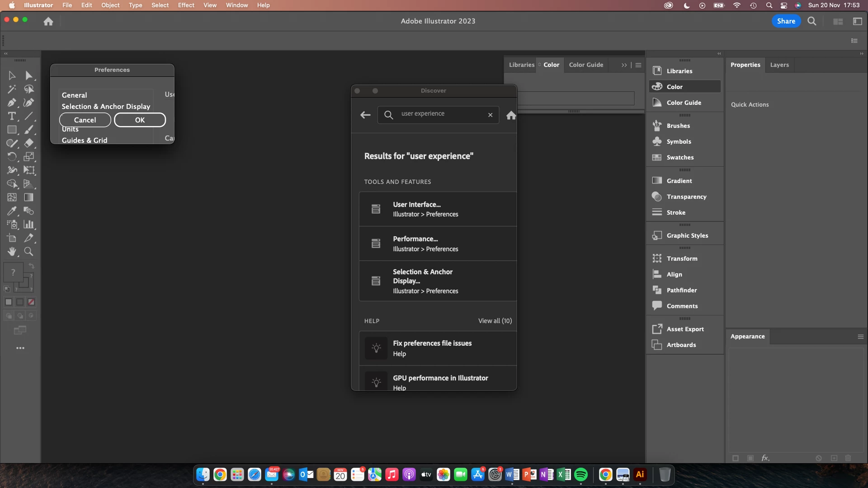
Task: Choose the Eyedropper tool in toolbar
Action: click(x=12, y=211)
